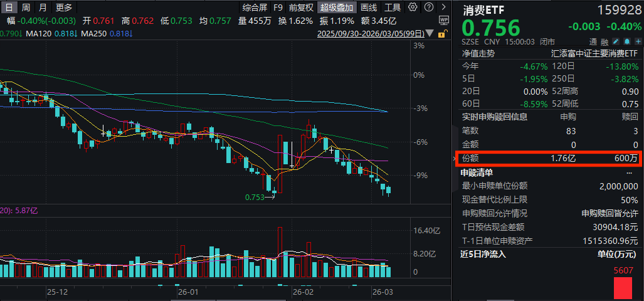Click the help question mark icon
644x301 pixels.
tap(428, 8)
